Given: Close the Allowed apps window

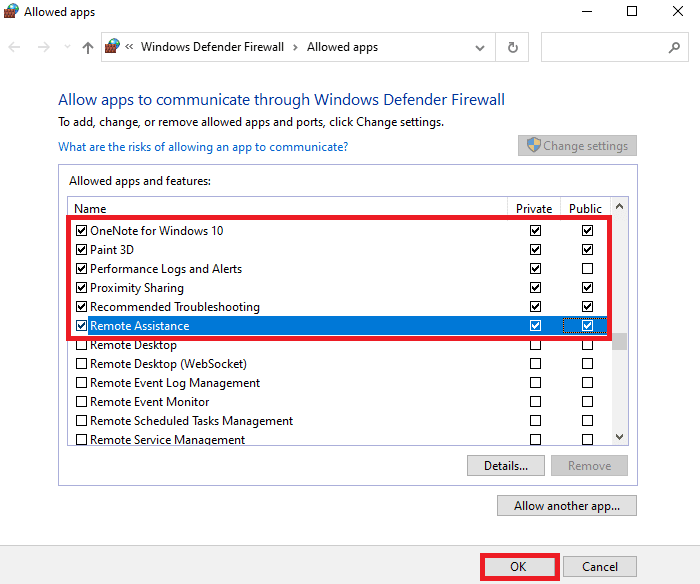Looking at the screenshot, I should coord(678,11).
